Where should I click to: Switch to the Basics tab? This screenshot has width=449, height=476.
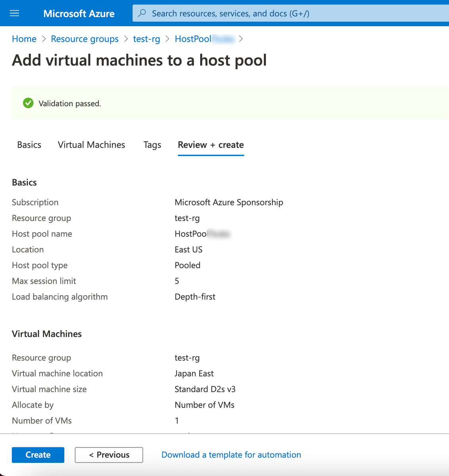pyautogui.click(x=29, y=145)
